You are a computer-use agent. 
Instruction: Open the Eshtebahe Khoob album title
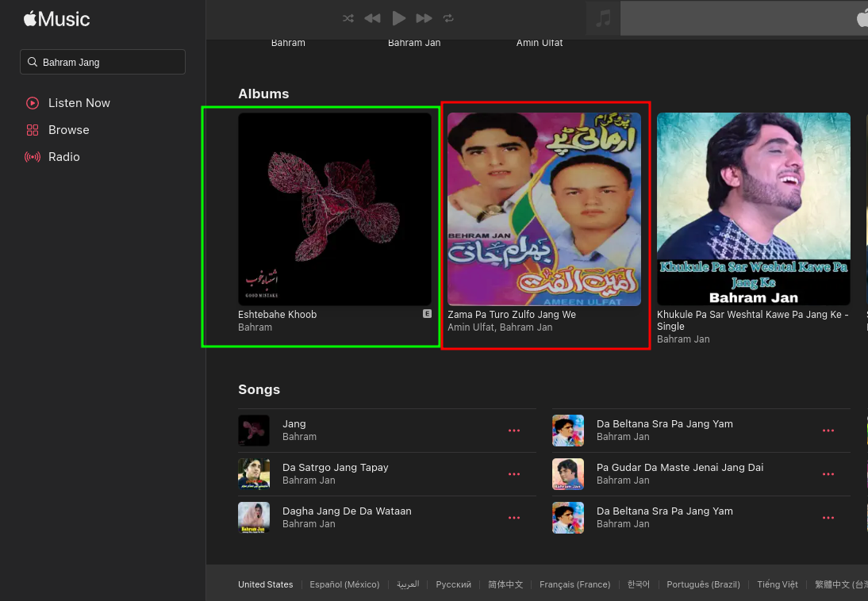click(278, 314)
